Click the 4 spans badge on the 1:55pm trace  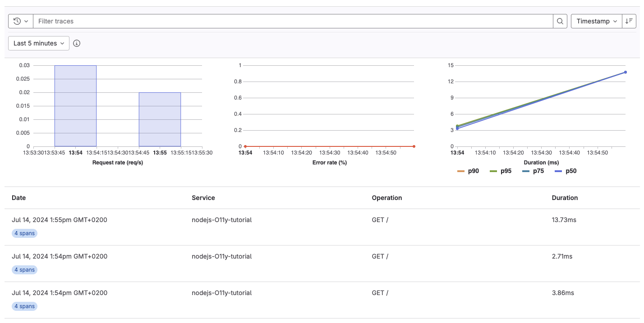point(24,233)
